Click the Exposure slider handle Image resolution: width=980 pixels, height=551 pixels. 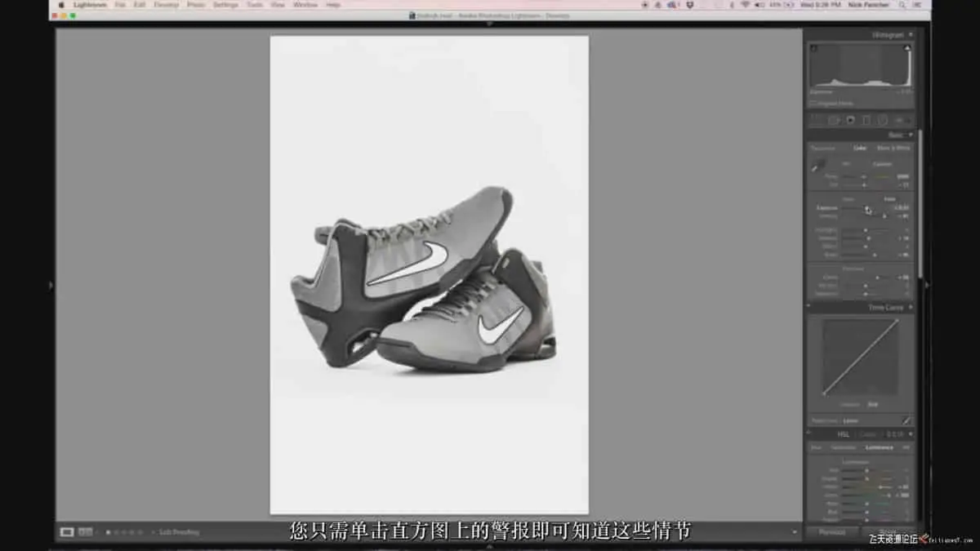(x=868, y=208)
